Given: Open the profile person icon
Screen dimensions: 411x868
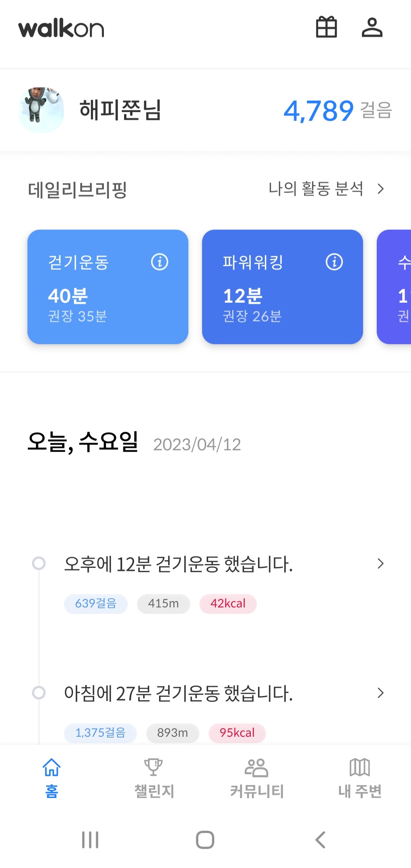Looking at the screenshot, I should point(372,27).
